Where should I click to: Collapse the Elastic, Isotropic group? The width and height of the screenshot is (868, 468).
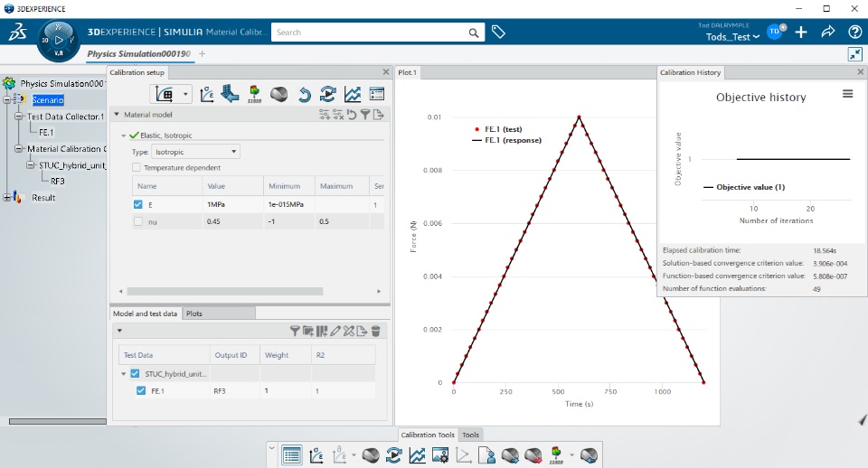(124, 136)
